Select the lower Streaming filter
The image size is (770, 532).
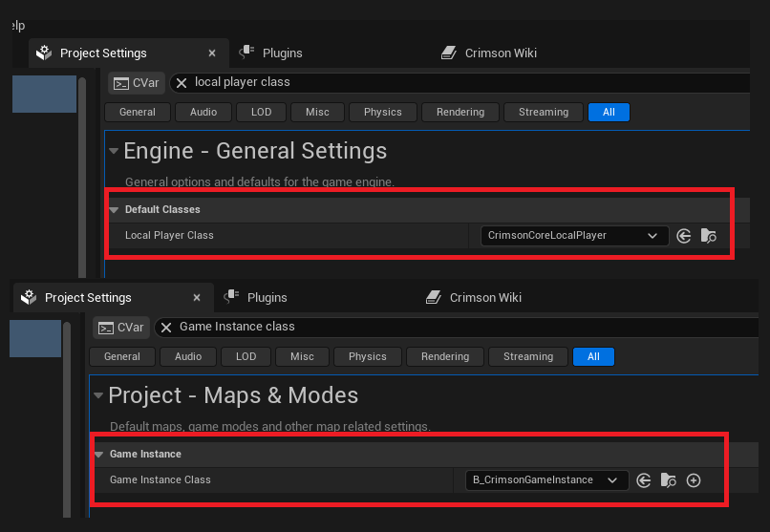tap(528, 357)
